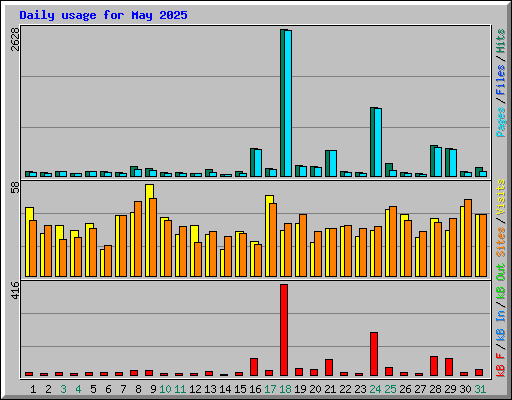
Task: Click the cyan files bar for day 18
Action: [288, 103]
